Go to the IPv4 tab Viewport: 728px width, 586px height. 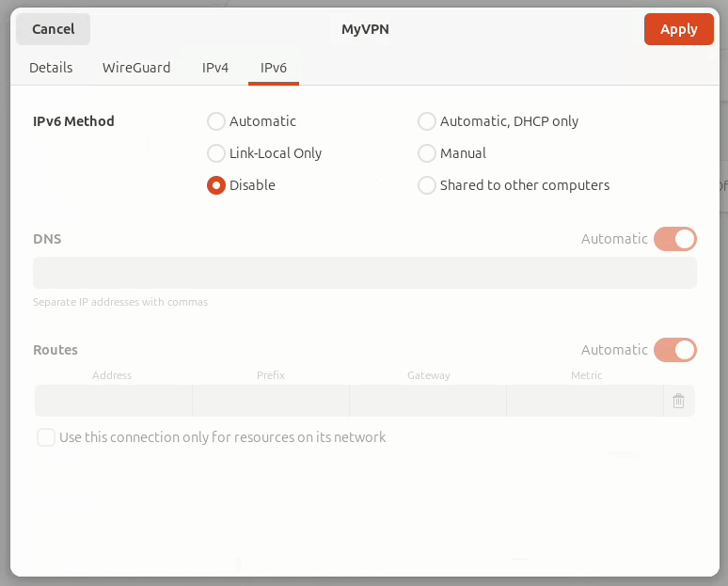(x=215, y=68)
